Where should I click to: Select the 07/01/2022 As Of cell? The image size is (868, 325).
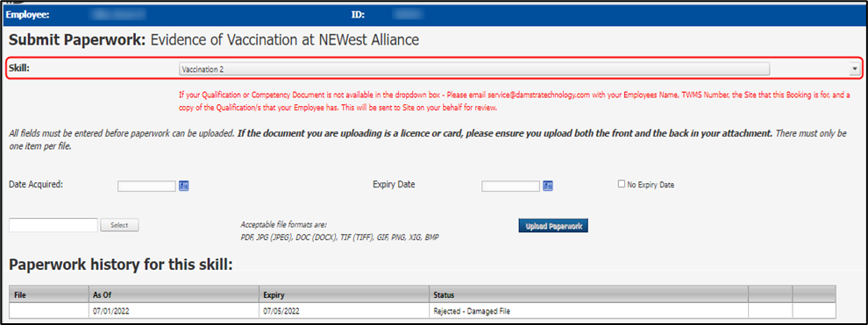tap(174, 311)
